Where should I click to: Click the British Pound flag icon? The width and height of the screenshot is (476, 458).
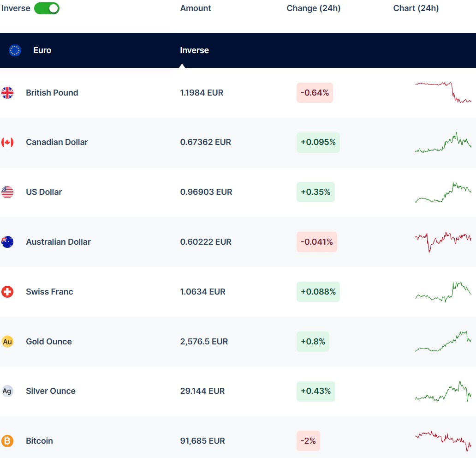click(7, 93)
